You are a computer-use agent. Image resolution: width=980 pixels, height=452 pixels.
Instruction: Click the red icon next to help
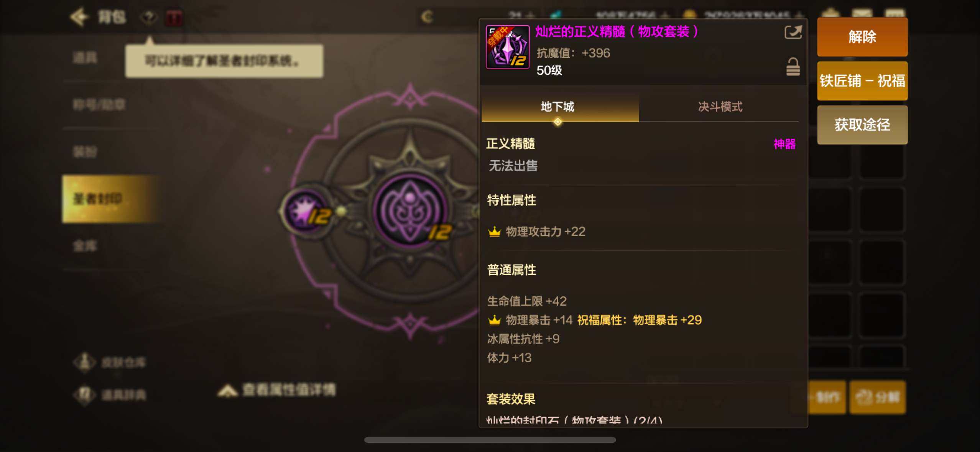pos(174,18)
